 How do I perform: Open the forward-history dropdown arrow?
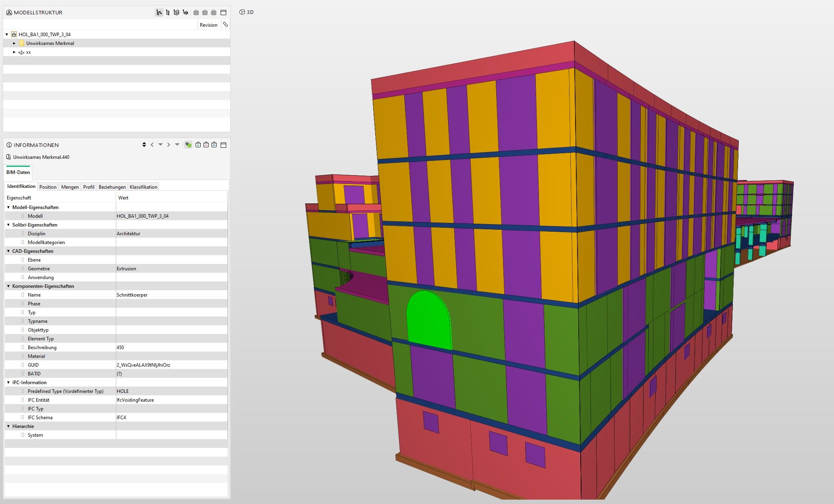point(177,145)
